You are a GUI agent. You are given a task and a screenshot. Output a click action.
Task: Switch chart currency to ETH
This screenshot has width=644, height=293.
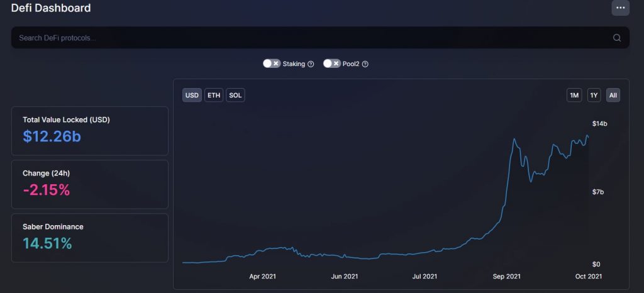(214, 96)
